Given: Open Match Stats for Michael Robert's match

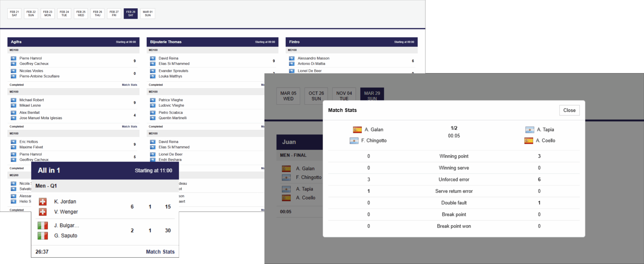Looking at the screenshot, I should 129,127.
